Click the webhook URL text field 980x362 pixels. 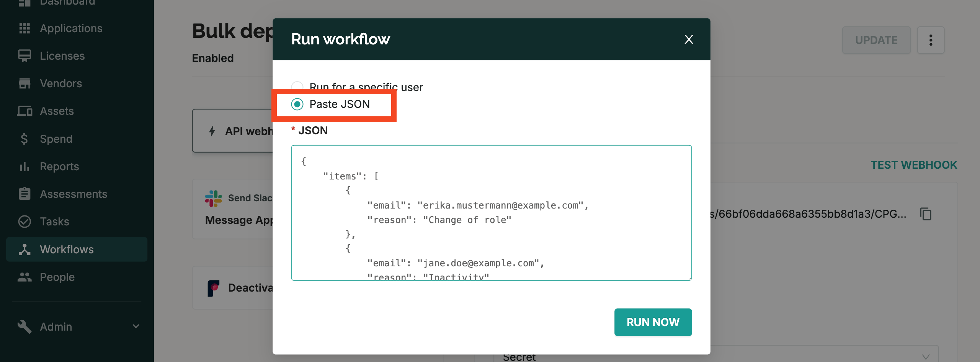[808, 214]
